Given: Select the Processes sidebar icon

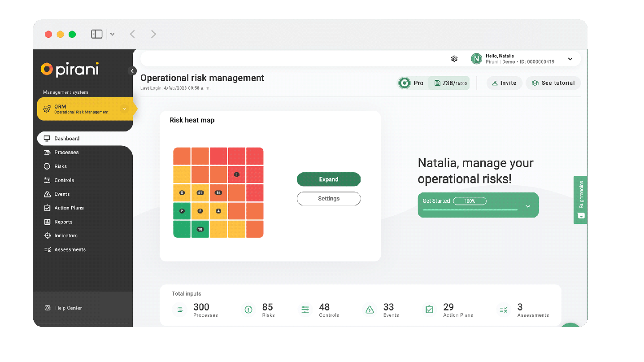Looking at the screenshot, I should (47, 152).
